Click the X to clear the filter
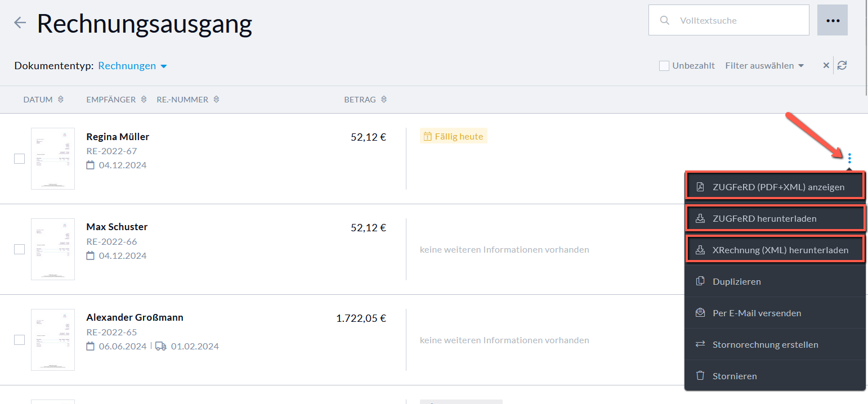Viewport: 868px width, 404px height. [826, 65]
